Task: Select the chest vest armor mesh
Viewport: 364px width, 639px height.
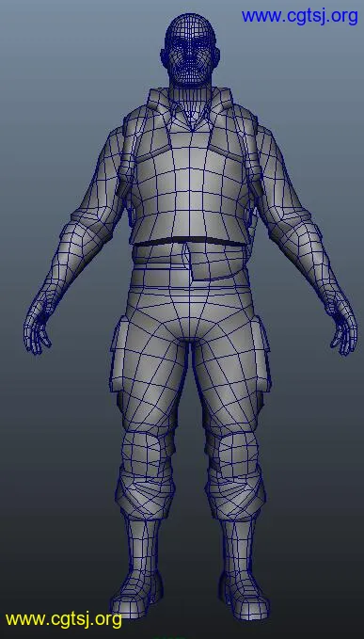Action: [x=191, y=180]
